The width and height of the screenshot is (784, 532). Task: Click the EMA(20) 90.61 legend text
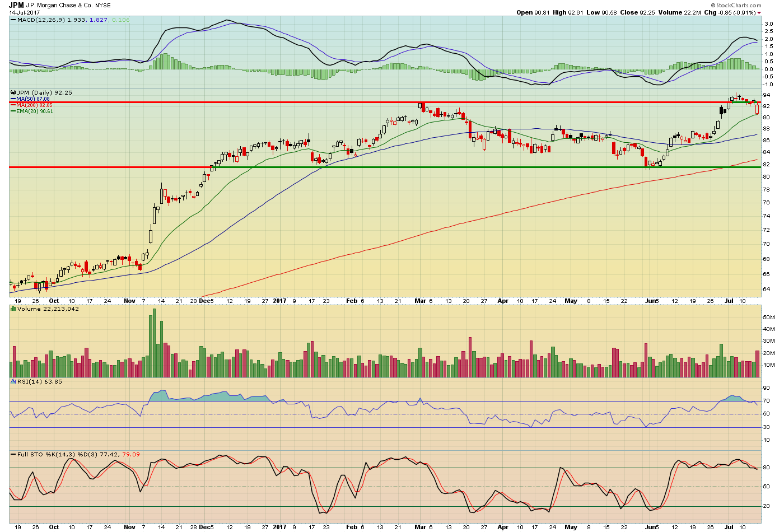coord(35,111)
